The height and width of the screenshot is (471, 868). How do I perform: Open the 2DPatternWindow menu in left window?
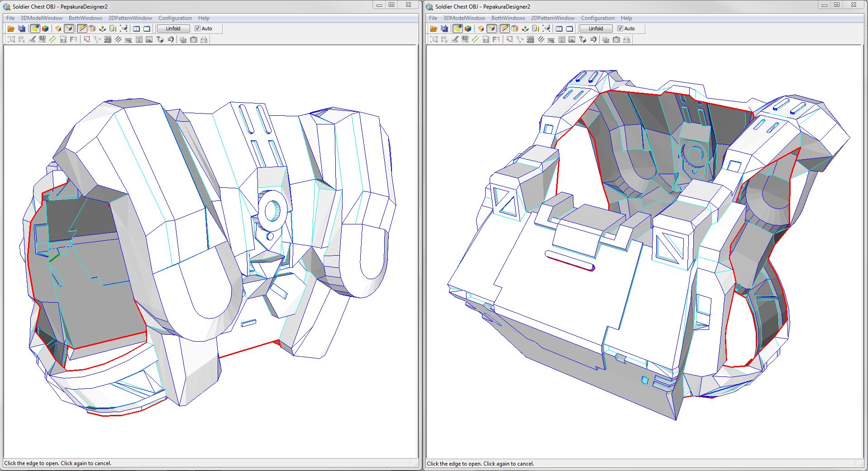point(130,18)
